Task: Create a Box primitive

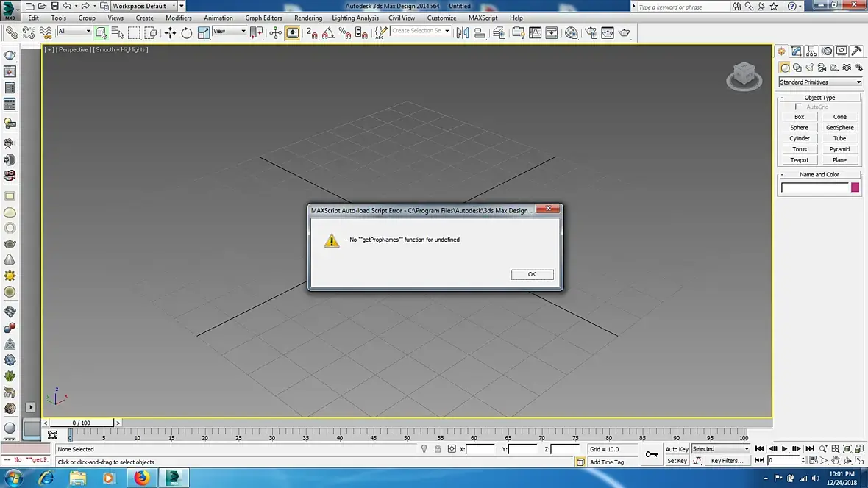Action: (x=800, y=117)
